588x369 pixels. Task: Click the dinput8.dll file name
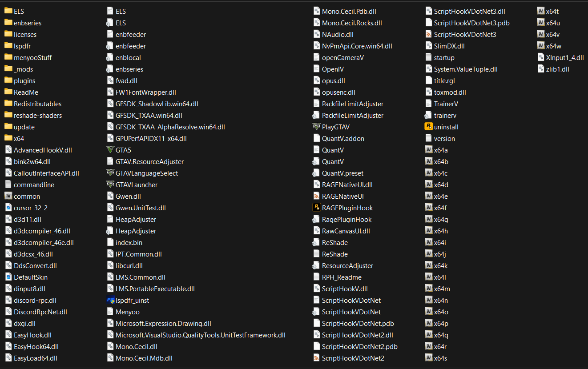point(29,289)
